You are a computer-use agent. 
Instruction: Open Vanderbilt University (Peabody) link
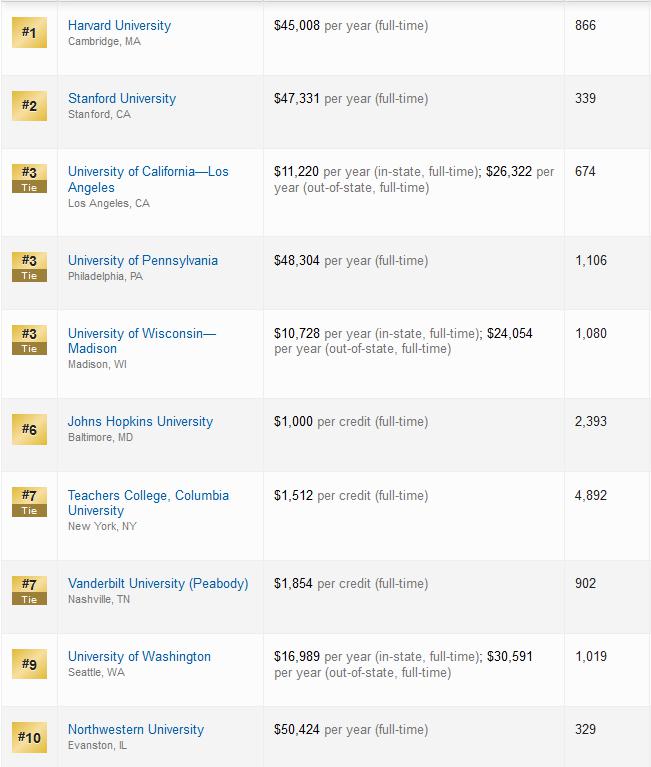point(158,584)
